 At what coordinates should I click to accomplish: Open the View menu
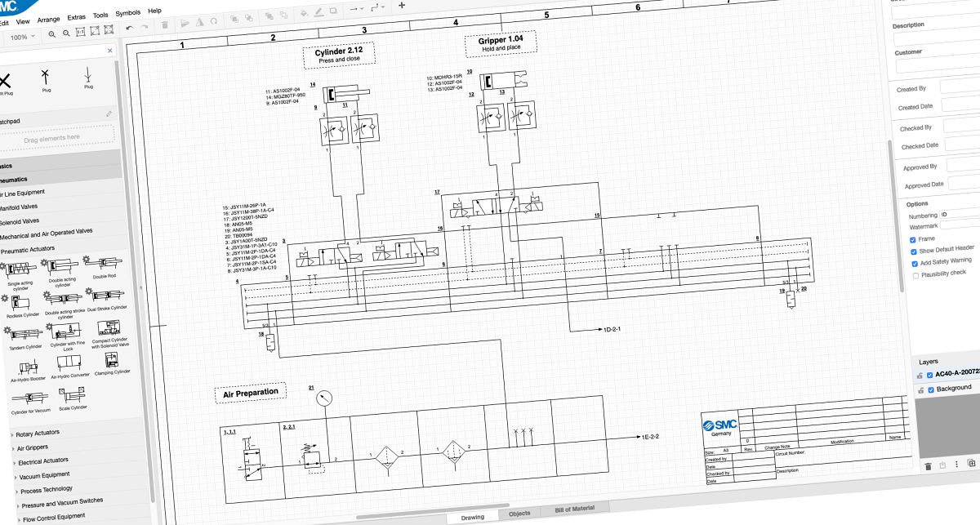[x=23, y=21]
